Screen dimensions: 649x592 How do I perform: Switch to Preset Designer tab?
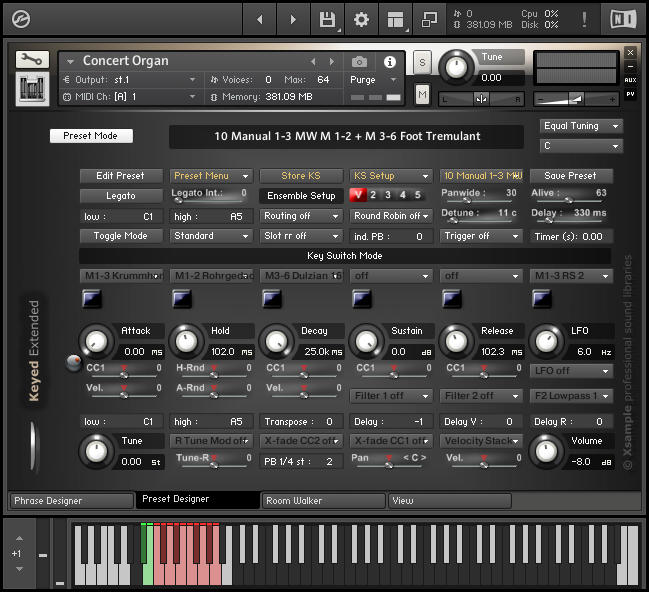(x=198, y=500)
